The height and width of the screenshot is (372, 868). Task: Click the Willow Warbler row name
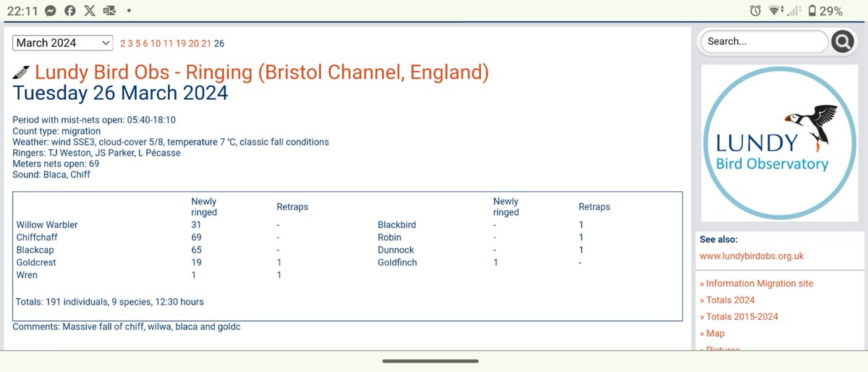pyautogui.click(x=47, y=225)
